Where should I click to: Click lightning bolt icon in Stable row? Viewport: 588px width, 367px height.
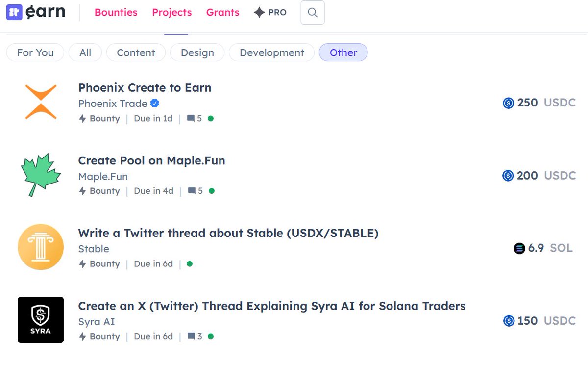83,264
